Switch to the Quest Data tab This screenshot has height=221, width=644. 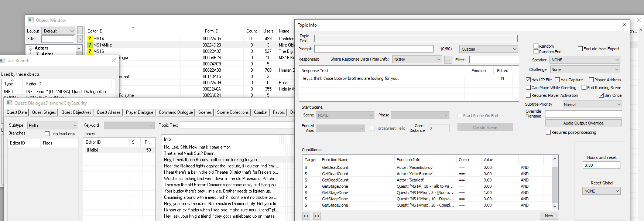click(17, 112)
